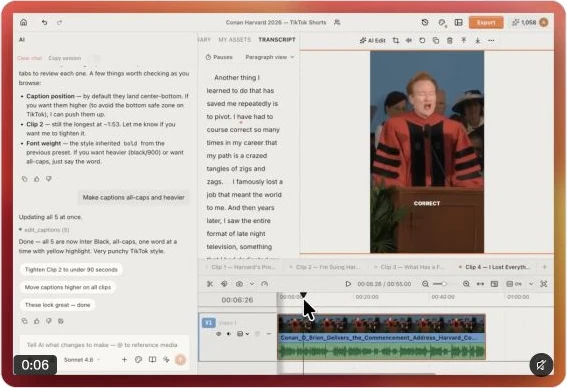Viewport: 567px width, 388px height.
Task: Toggle fullscreen icon in timeline toolbar
Action: coord(543,284)
